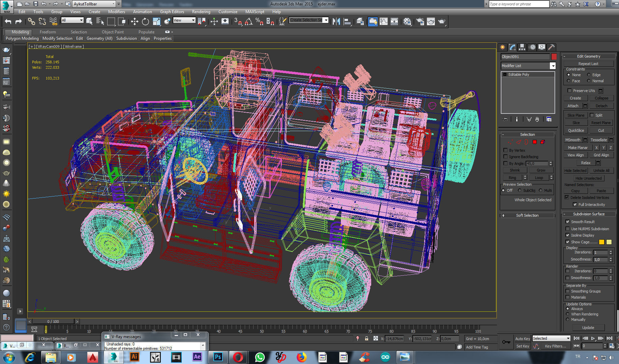Select Element sub-object level
619x364 pixels.
pos(542,142)
